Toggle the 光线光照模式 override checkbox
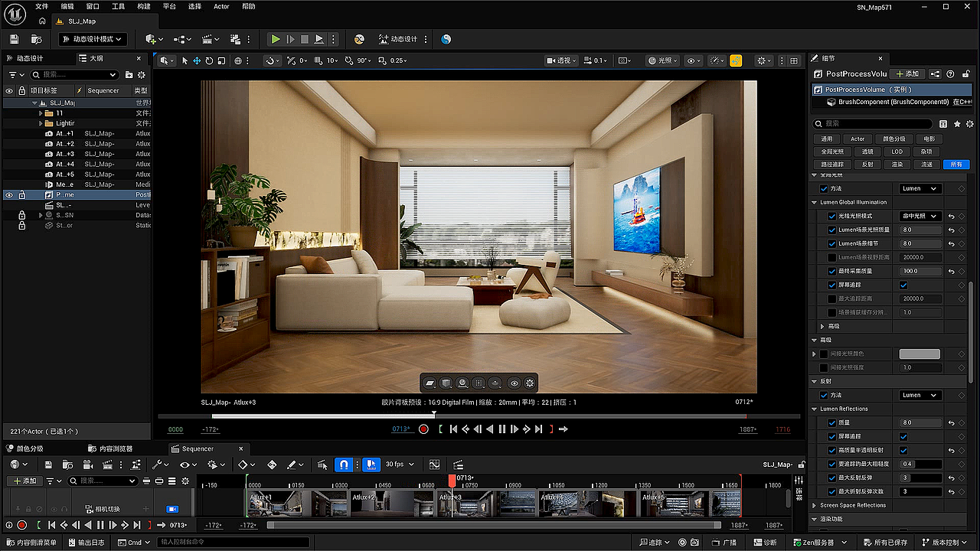Screen dimensions: 980x551 pos(832,217)
